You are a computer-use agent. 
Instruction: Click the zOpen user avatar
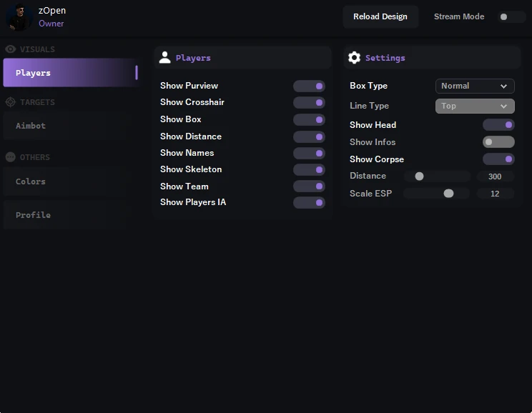(18, 17)
